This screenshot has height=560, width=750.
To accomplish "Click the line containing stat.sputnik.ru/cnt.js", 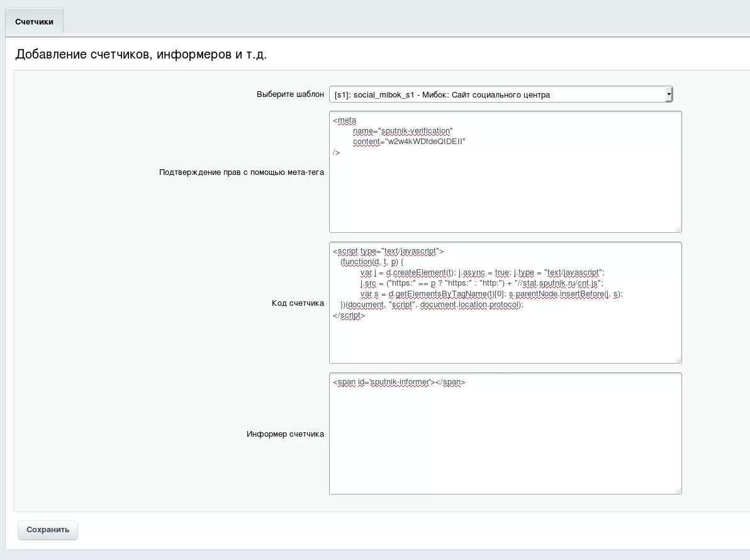I will (x=482, y=283).
